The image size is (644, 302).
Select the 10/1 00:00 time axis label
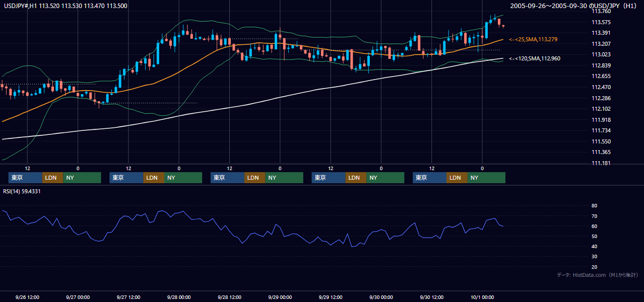click(x=482, y=297)
